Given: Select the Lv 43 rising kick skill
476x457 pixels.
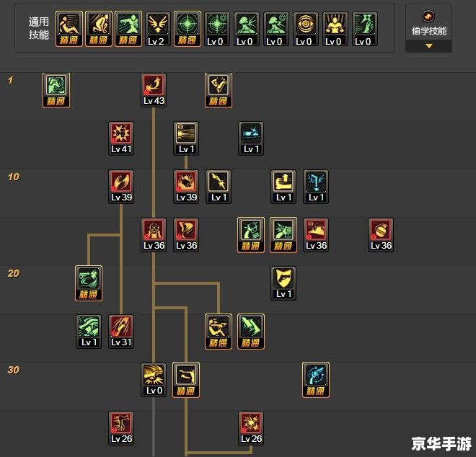Looking at the screenshot, I should [154, 90].
